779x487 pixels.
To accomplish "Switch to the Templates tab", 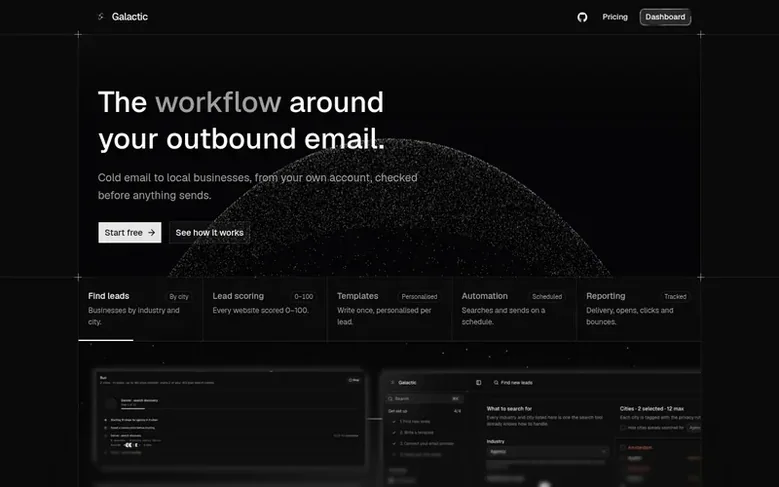I will pyautogui.click(x=390, y=309).
